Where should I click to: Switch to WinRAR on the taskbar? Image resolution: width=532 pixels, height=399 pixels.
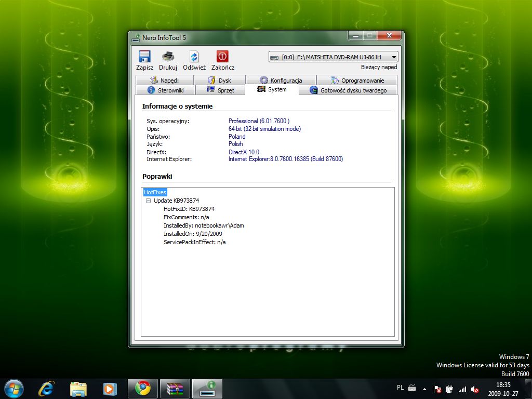(175, 389)
